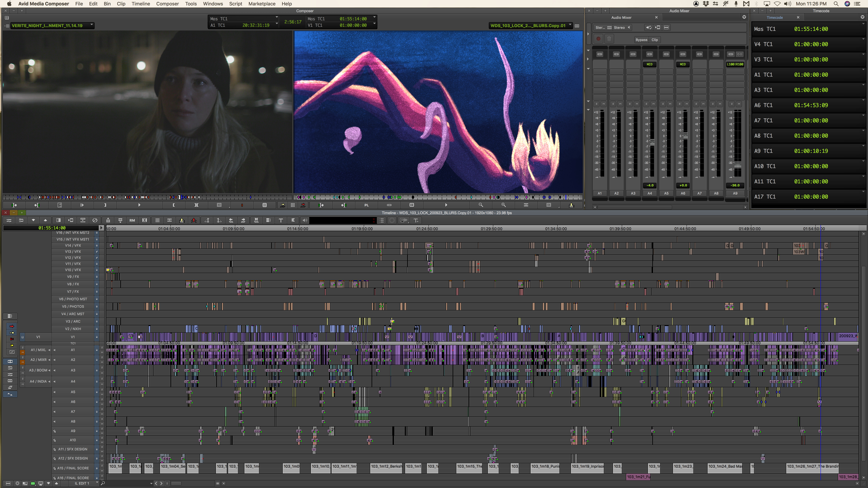Click the macOS volume icon in menu bar
The height and width of the screenshot is (488, 868).
click(x=787, y=4)
